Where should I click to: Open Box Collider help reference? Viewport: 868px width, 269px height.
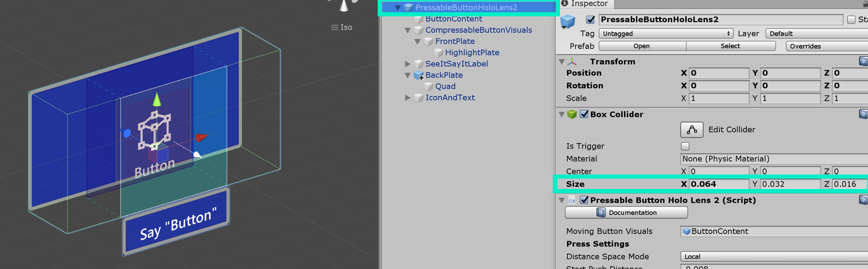coord(863,114)
